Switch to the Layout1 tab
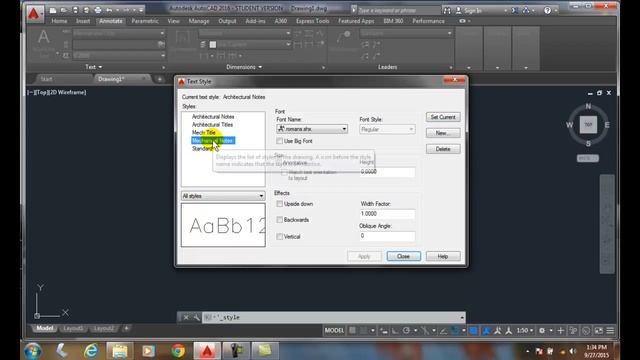This screenshot has height=360, width=640. [73, 329]
